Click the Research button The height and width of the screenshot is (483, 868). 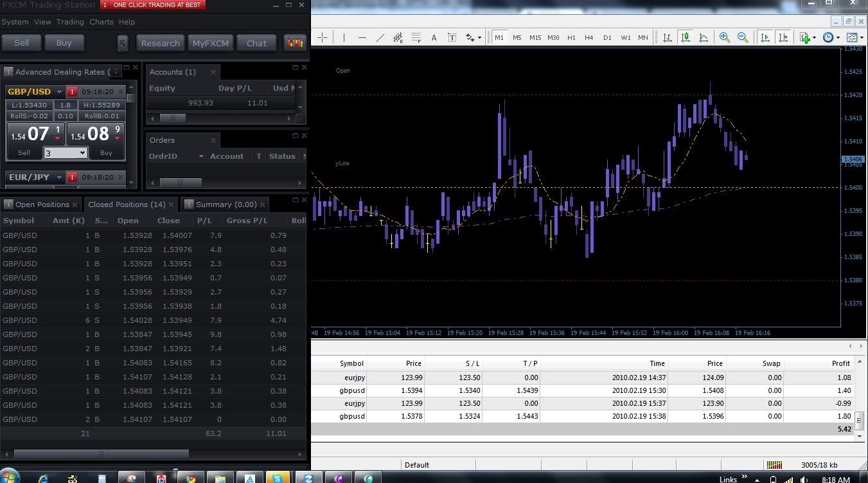click(x=160, y=43)
